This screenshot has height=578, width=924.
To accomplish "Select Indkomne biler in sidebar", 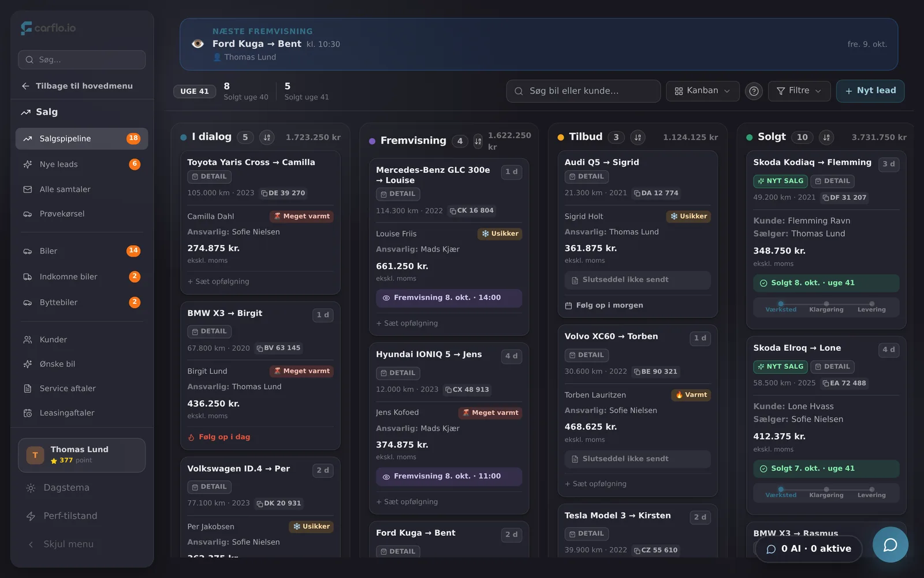I will [82, 276].
